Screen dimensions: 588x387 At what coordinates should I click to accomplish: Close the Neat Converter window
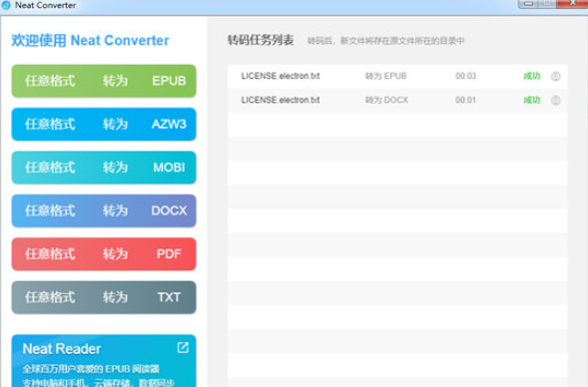click(573, 4)
